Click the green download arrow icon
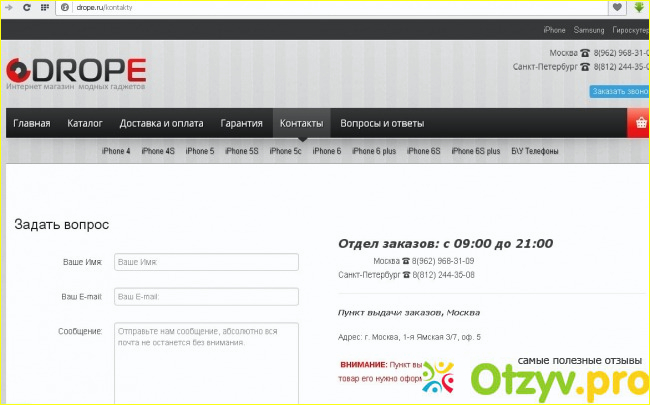This screenshot has height=405, width=650. (x=638, y=7)
